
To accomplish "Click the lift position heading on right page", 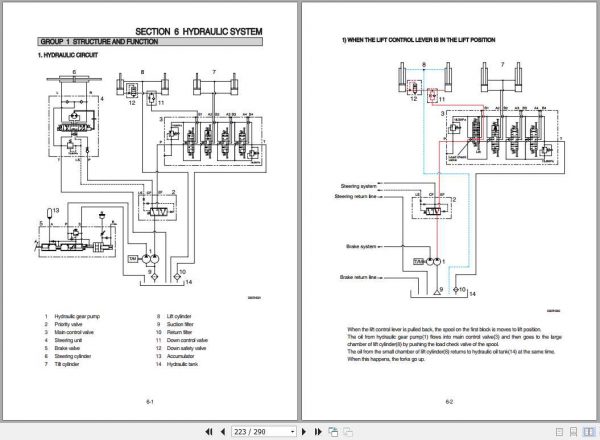I will pos(418,40).
